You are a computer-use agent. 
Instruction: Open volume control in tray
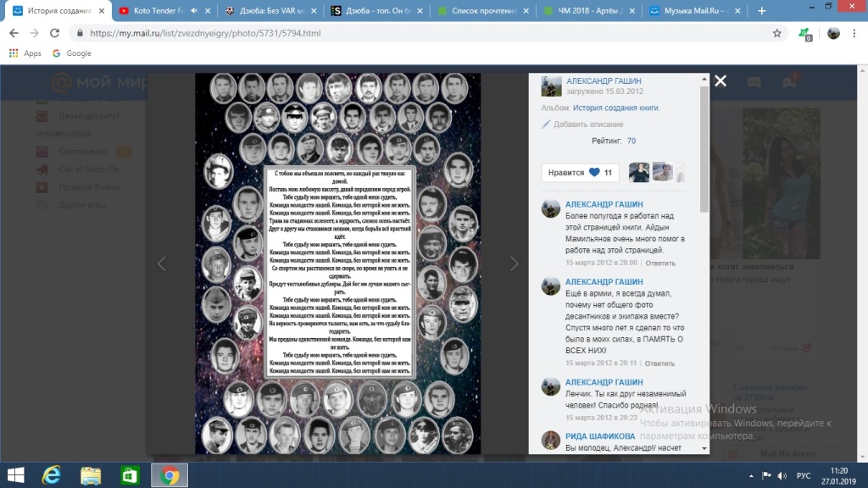tap(782, 476)
